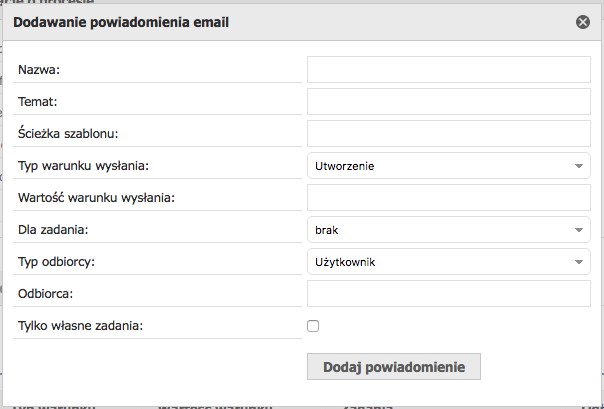This screenshot has width=604, height=409.
Task: Focus the Odbiorca input field
Action: [x=449, y=293]
